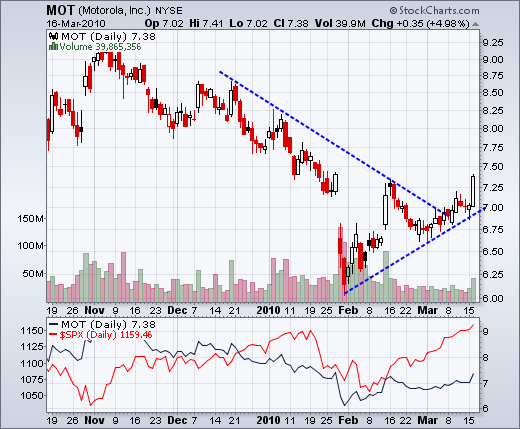520x429 pixels.
Task: Click the 1150 label on the $SPX axis
Action: pyautogui.click(x=32, y=331)
